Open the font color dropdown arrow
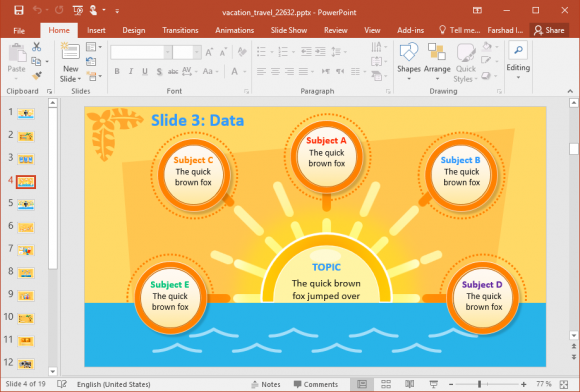 point(245,71)
